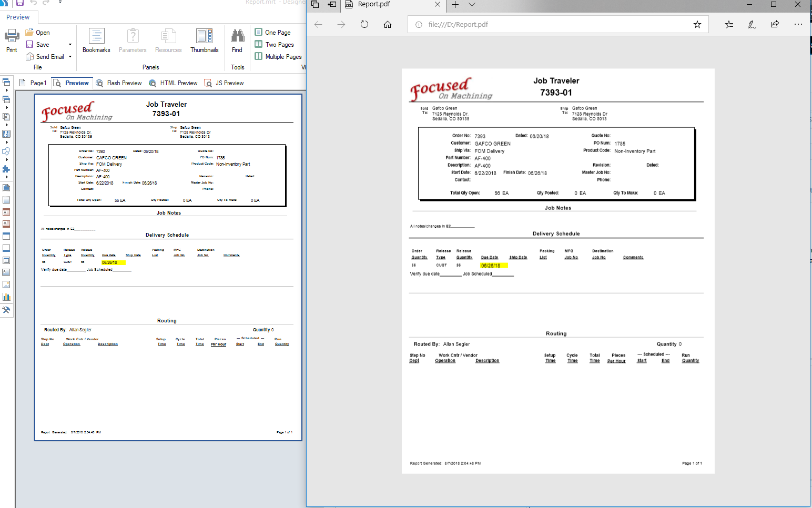Image resolution: width=812 pixels, height=508 pixels.
Task: Open the toolbox settings wrench icon
Action: click(6, 310)
